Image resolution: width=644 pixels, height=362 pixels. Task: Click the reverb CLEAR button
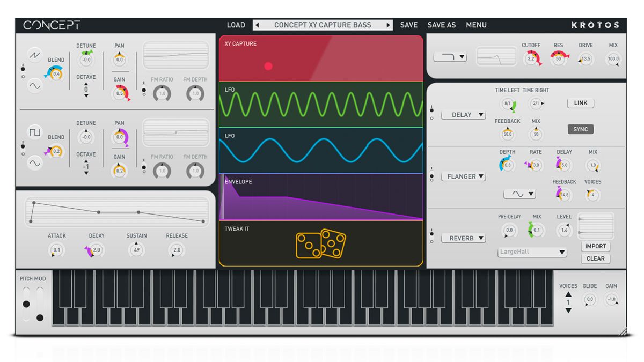pyautogui.click(x=595, y=258)
